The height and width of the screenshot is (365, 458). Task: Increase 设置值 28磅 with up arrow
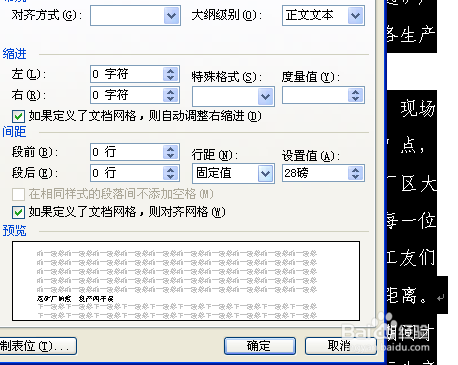pos(356,170)
